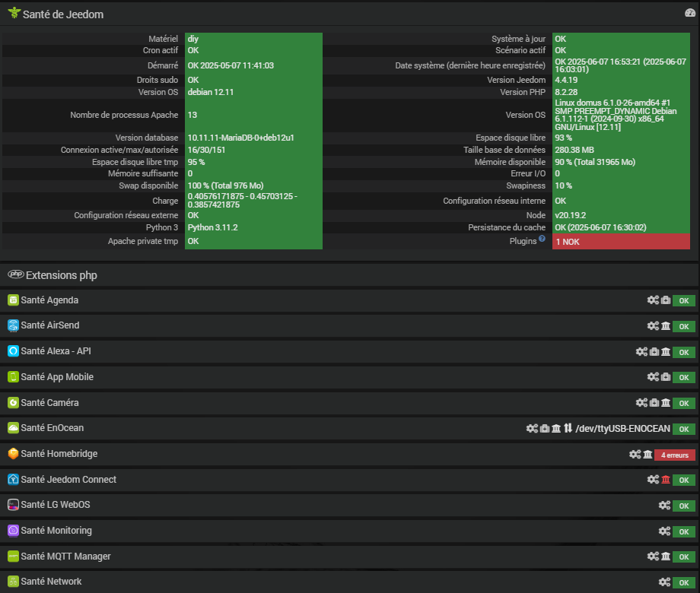Viewport: 700px width, 593px height.
Task: Open the gears icon on Santé Homebridge row
Action: pos(635,455)
